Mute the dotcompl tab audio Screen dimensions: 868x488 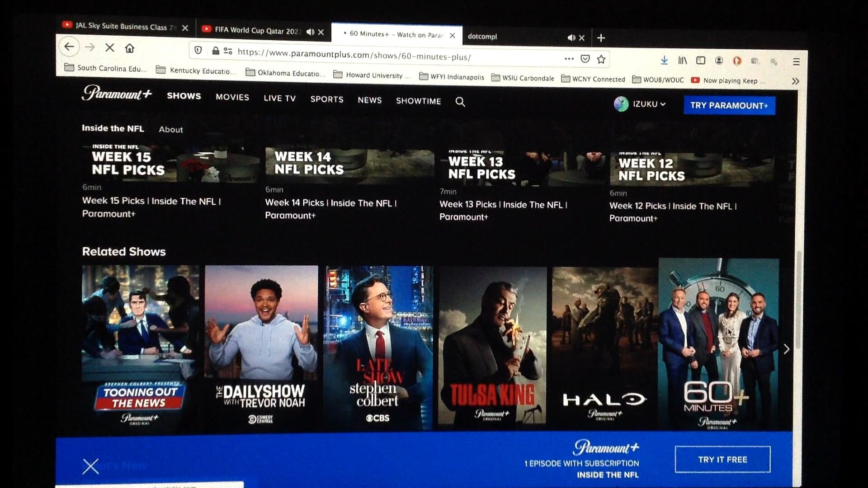click(571, 38)
